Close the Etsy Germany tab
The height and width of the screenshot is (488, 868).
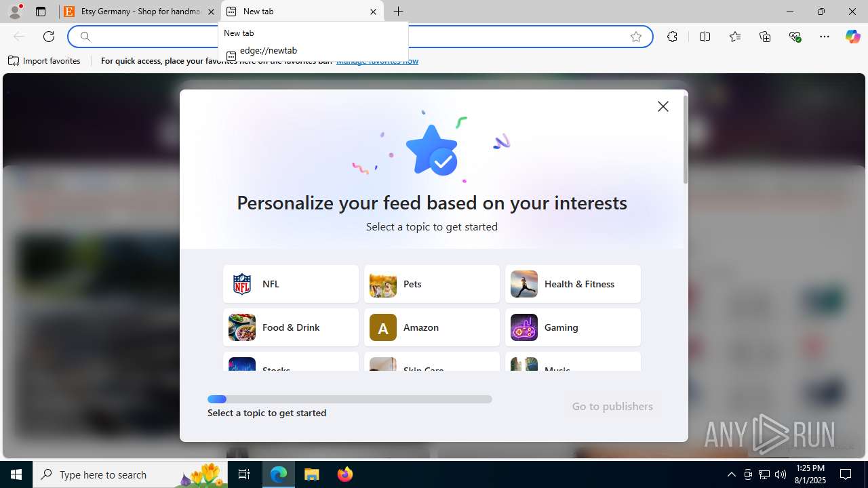pyautogui.click(x=211, y=12)
